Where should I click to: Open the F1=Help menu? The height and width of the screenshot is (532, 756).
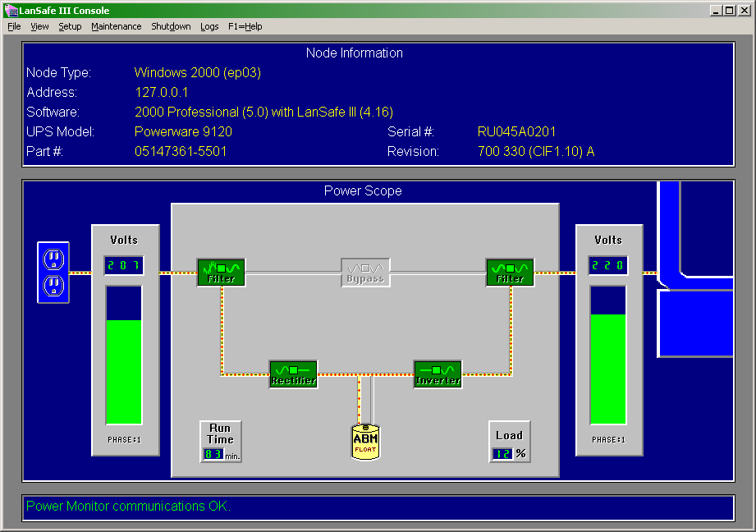245,26
